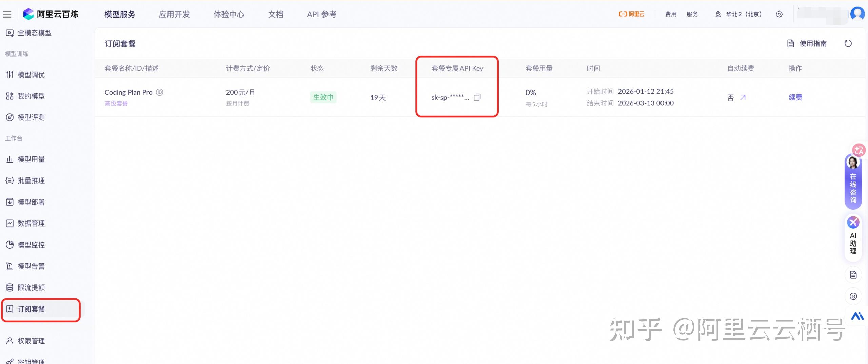868x364 pixels.
Task: Open the feedback smiley icon
Action: click(853, 296)
